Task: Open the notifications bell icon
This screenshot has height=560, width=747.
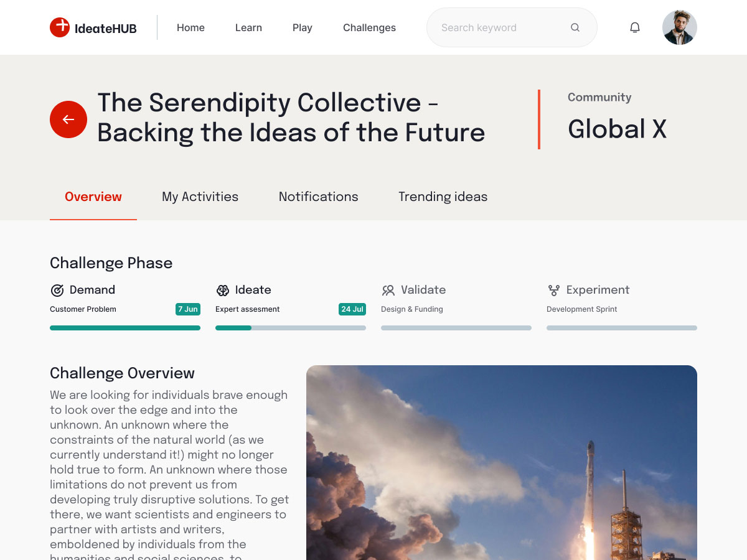Action: 635,27
